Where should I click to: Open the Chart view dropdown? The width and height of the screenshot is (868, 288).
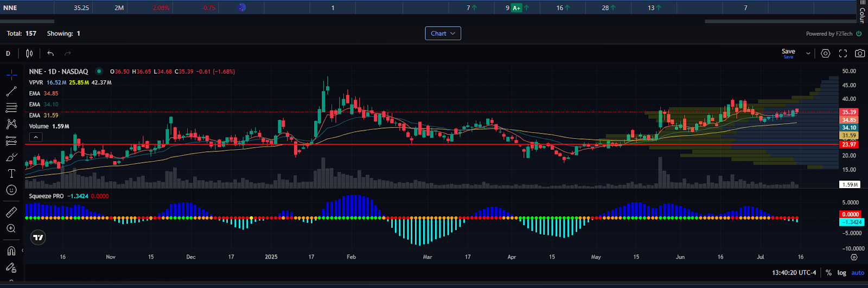point(443,34)
